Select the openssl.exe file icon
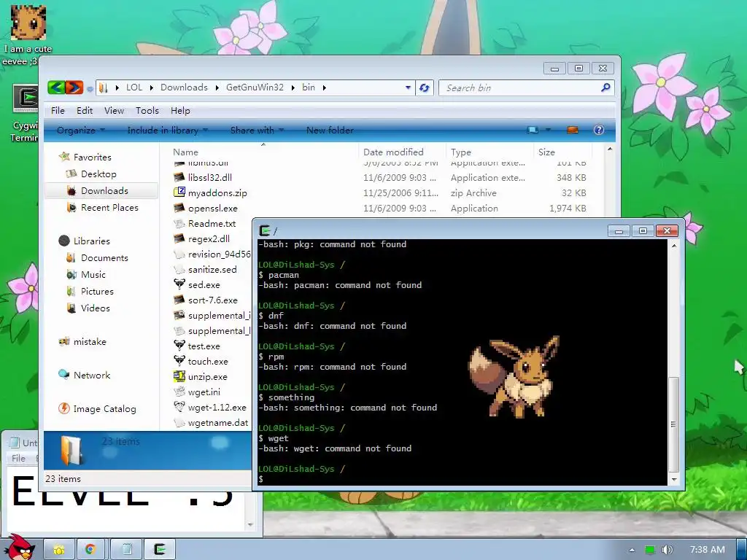Image resolution: width=747 pixels, height=560 pixels. 179,208
